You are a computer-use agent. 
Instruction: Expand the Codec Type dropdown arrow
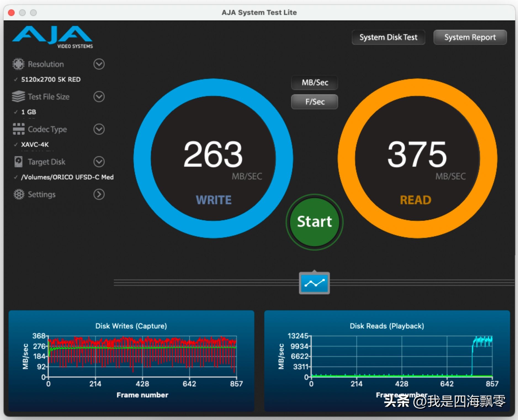point(99,129)
